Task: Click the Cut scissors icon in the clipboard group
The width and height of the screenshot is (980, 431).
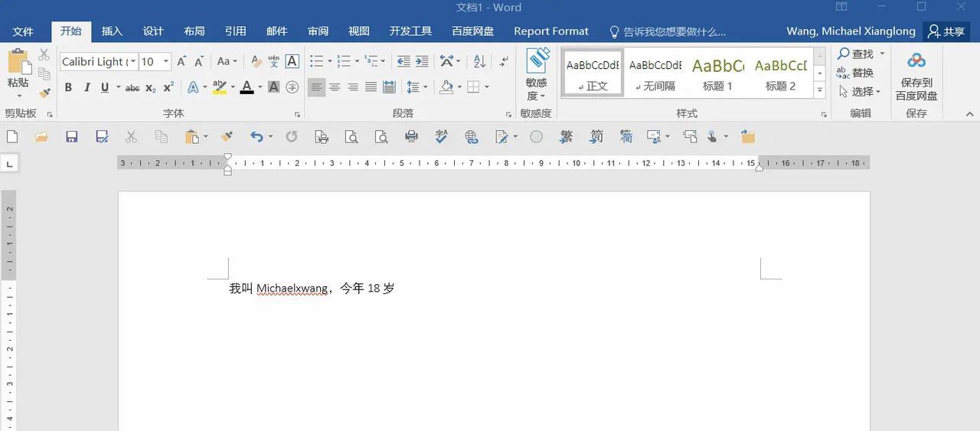Action: coord(44,55)
